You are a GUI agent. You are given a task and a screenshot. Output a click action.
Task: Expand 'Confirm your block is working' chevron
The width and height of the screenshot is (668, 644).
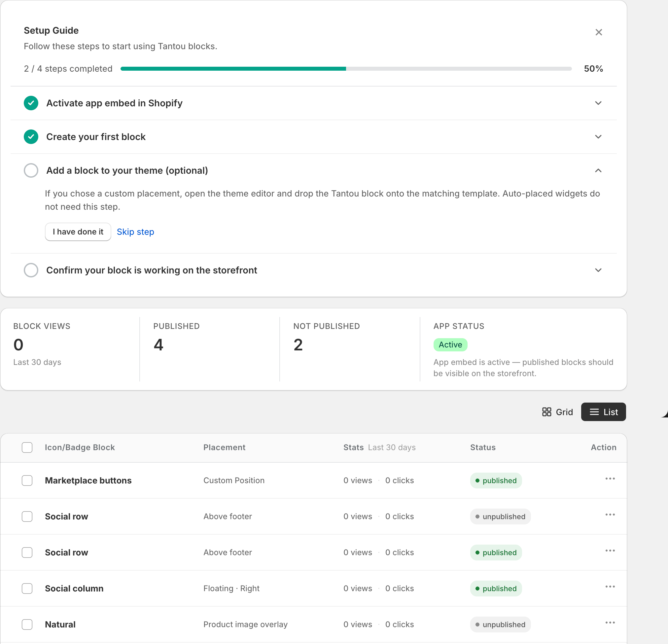click(x=598, y=270)
